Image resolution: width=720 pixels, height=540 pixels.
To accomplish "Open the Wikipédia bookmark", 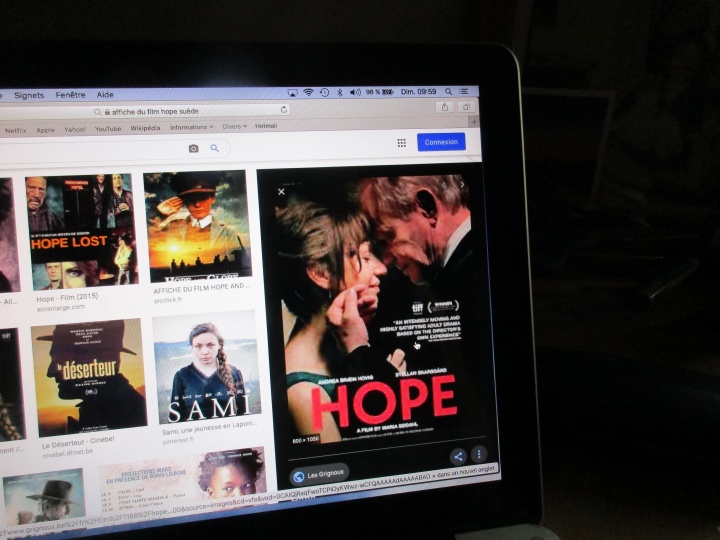I will (x=145, y=128).
